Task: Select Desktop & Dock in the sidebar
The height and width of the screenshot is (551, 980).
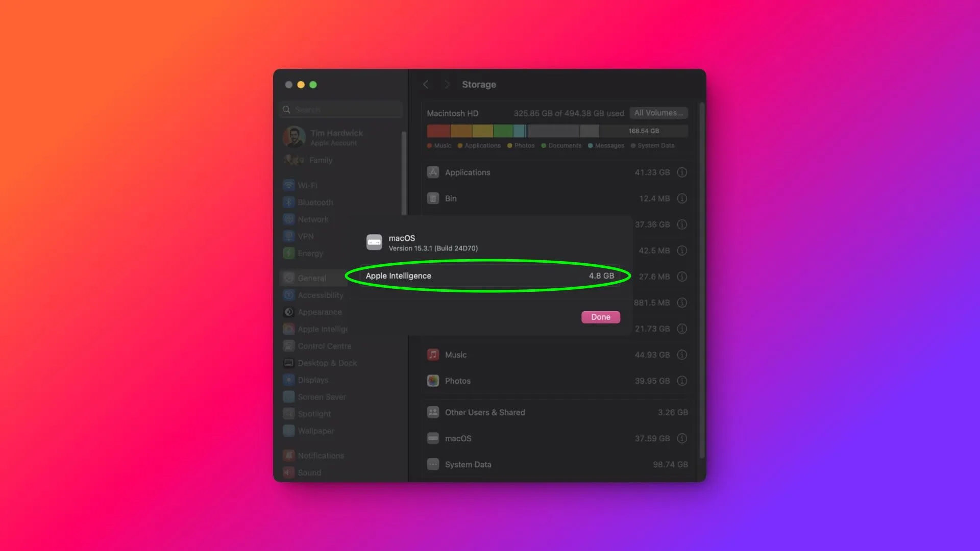Action: point(289,363)
